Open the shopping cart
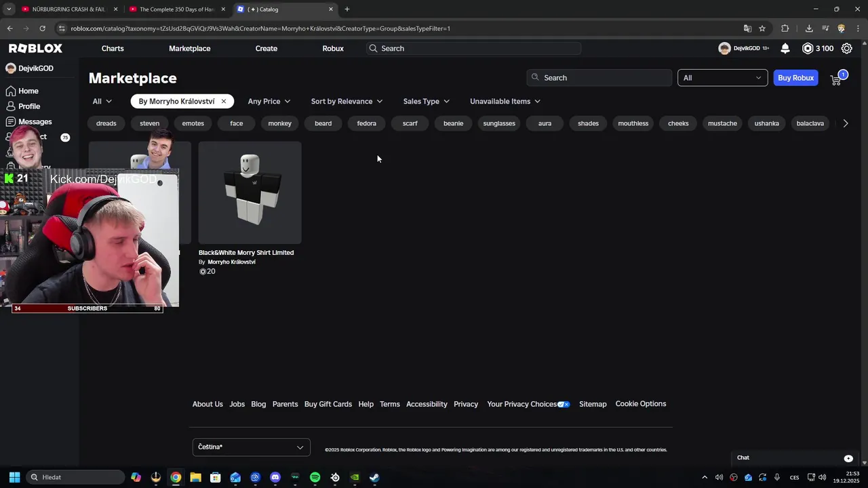The height and width of the screenshot is (488, 868). (836, 79)
